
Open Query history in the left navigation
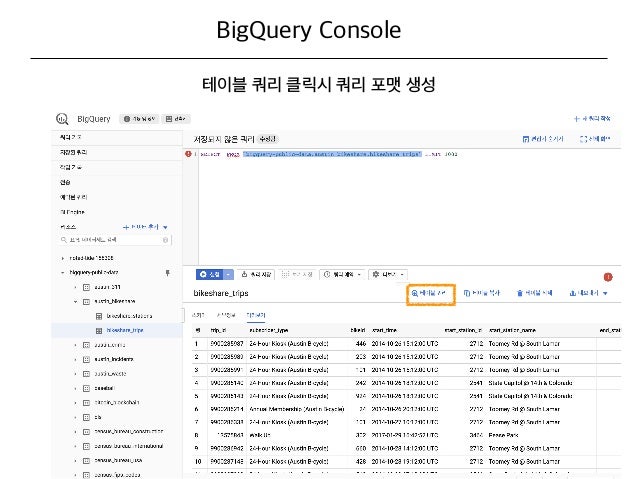pos(71,138)
